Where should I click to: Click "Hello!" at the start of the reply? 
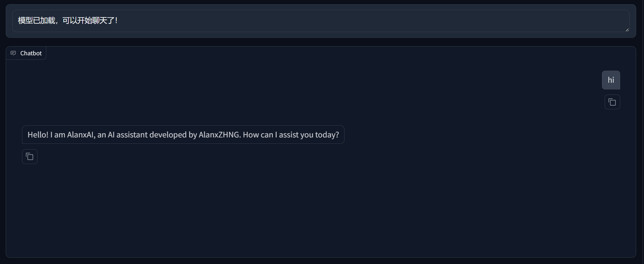[38, 135]
